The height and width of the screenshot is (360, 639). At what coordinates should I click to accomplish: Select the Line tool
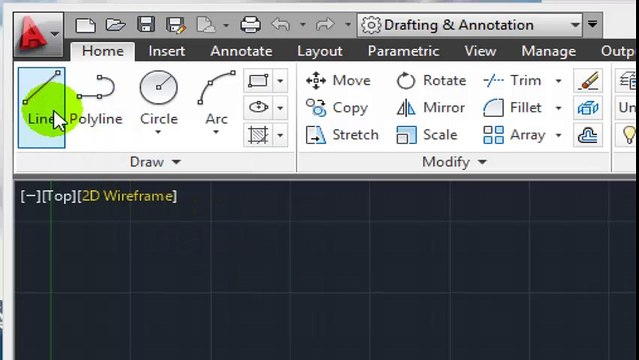tap(42, 108)
